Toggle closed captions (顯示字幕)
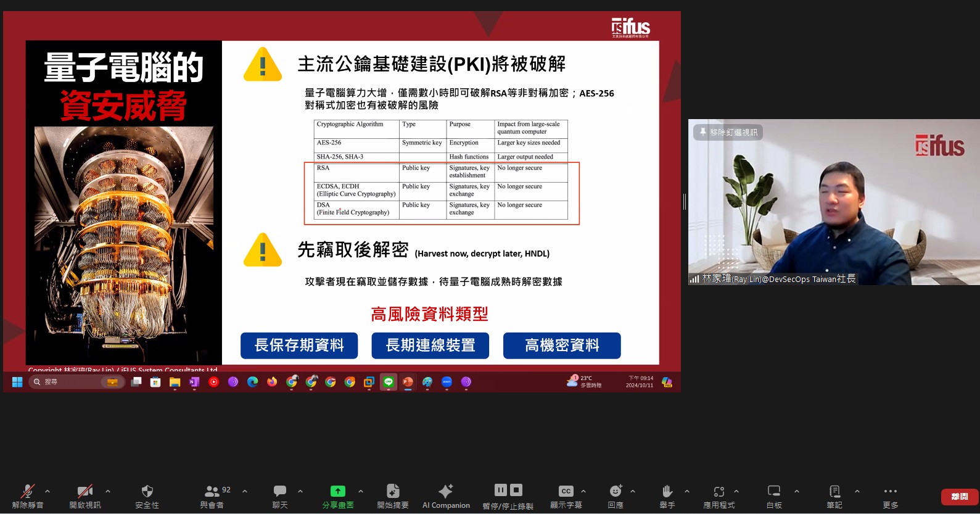This screenshot has height=514, width=980. click(566, 492)
